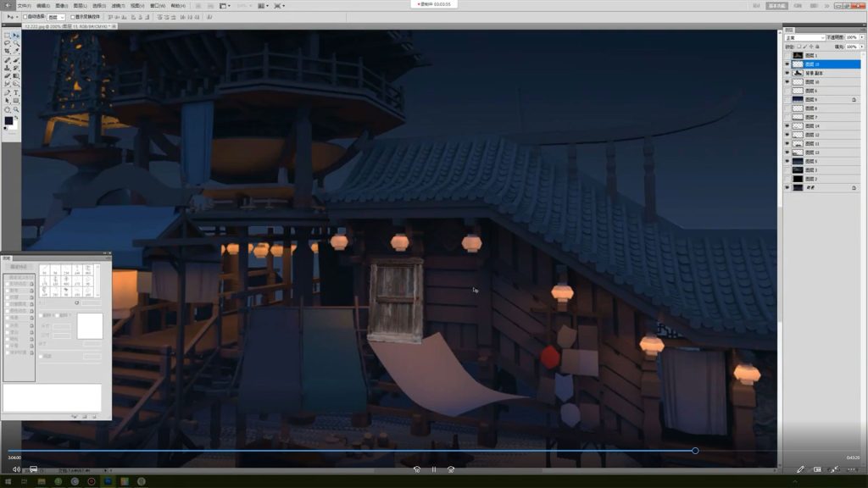This screenshot has width=868, height=488.
Task: Select the Zoom tool in the toolbox
Action: click(x=15, y=109)
